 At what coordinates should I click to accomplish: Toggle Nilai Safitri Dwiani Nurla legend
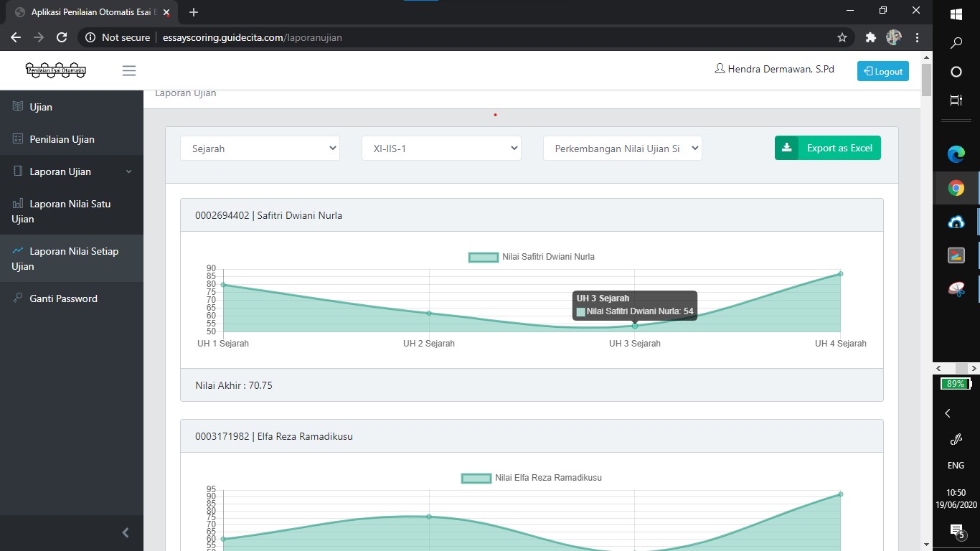tap(532, 257)
